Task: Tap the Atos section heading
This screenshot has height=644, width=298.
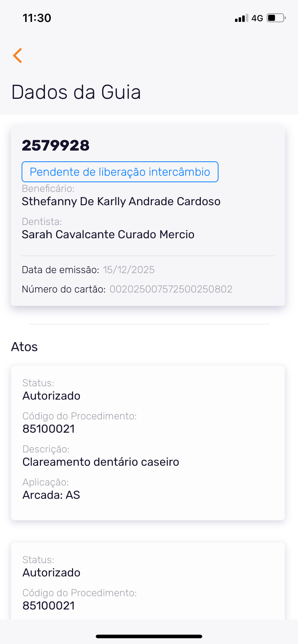Action: click(24, 347)
